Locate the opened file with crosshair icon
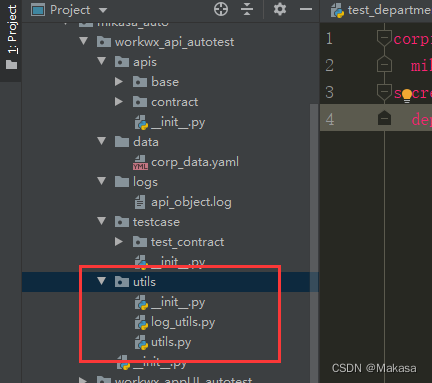Viewport: 432px width, 383px height. [x=221, y=9]
